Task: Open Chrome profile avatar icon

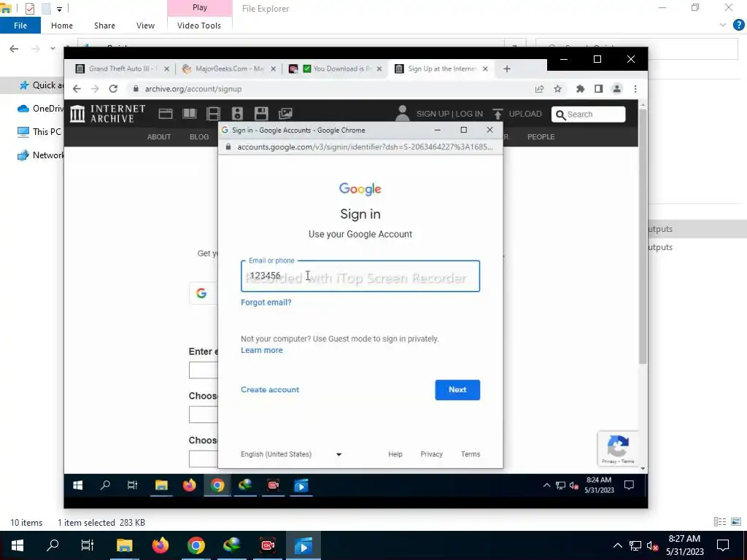Action: click(x=617, y=88)
